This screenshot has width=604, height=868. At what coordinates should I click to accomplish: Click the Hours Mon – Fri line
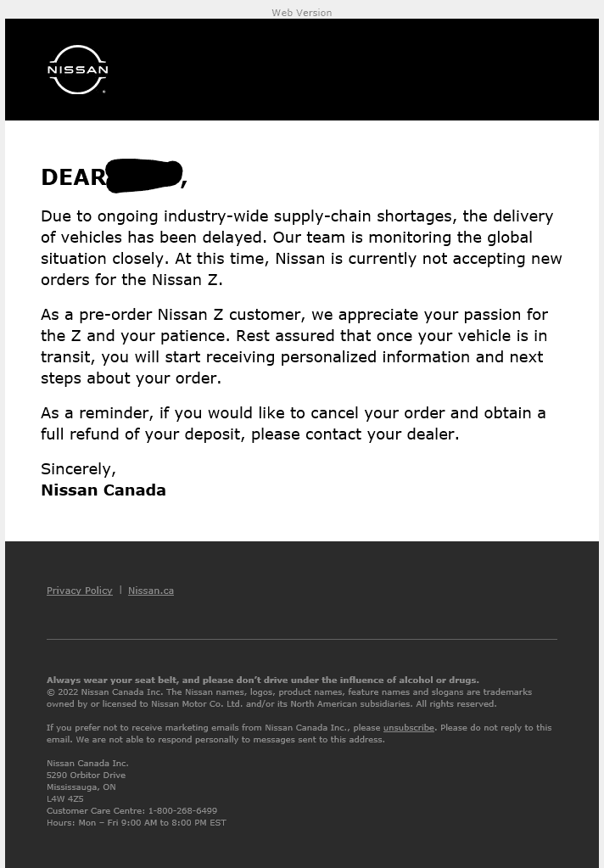coord(137,823)
